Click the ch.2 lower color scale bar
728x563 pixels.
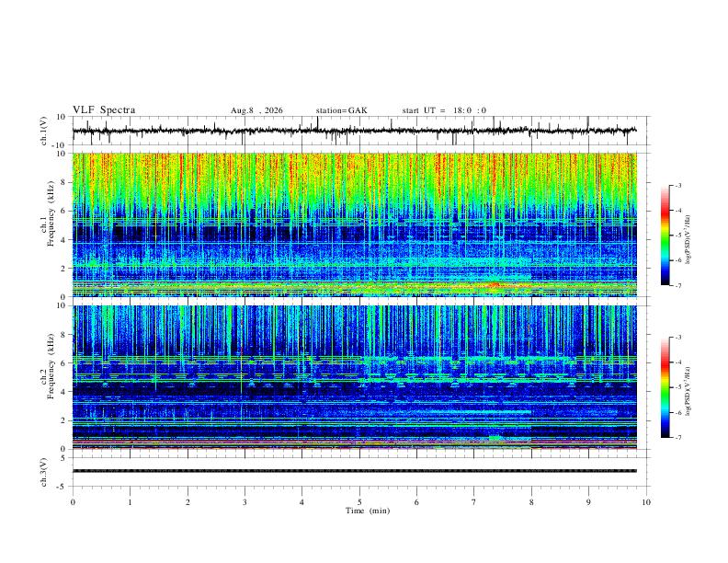665,387
